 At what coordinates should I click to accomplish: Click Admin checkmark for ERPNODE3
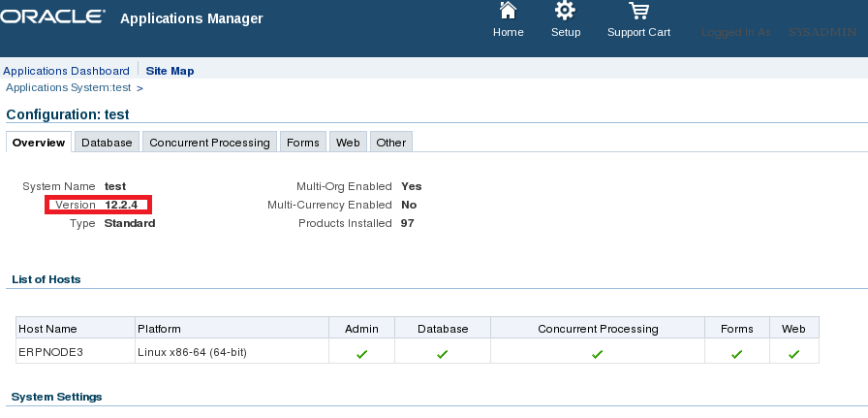362,354
